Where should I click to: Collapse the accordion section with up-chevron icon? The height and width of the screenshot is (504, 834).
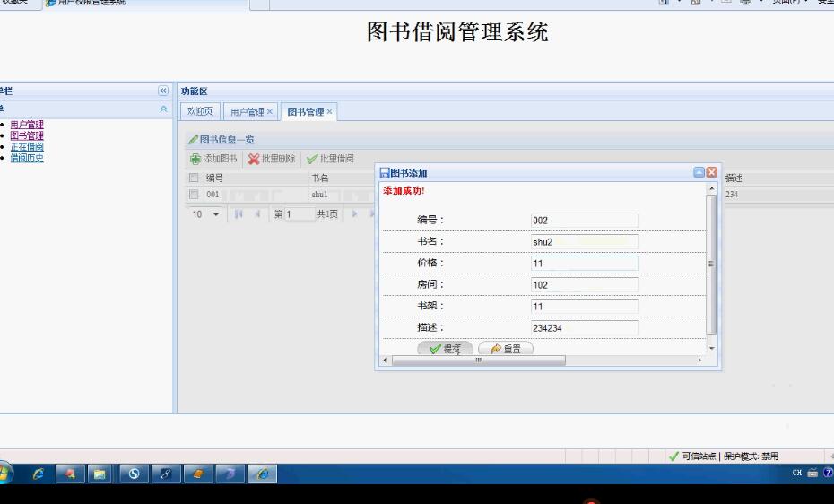163,109
